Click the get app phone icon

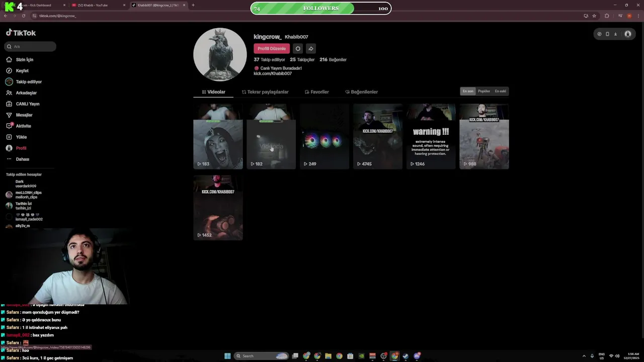point(607,34)
